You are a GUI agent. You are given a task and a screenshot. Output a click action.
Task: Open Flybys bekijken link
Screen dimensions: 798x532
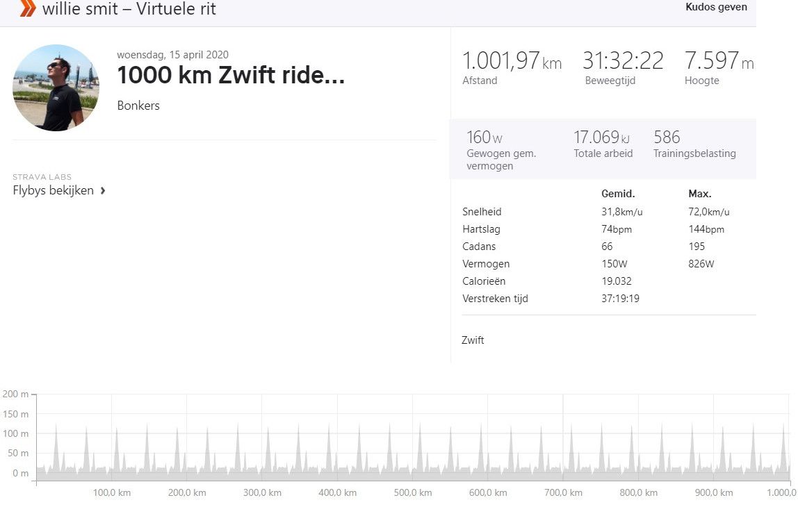(x=53, y=190)
